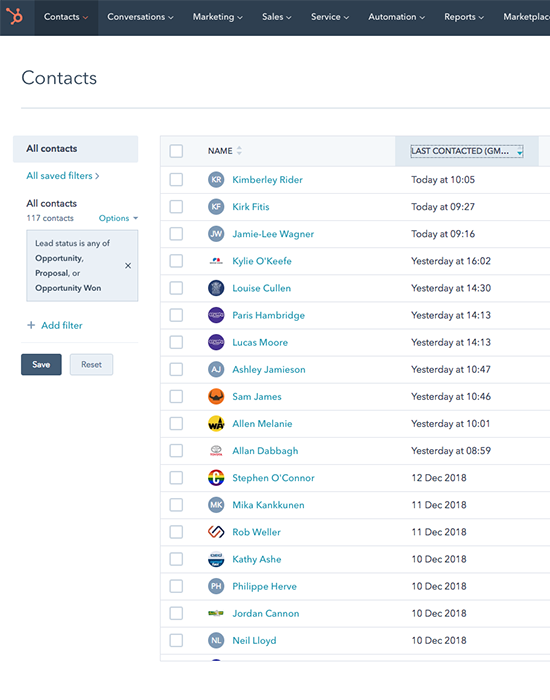Click Stephen O'Connor's rainbow avatar icon
This screenshot has width=550, height=700.
216,478
